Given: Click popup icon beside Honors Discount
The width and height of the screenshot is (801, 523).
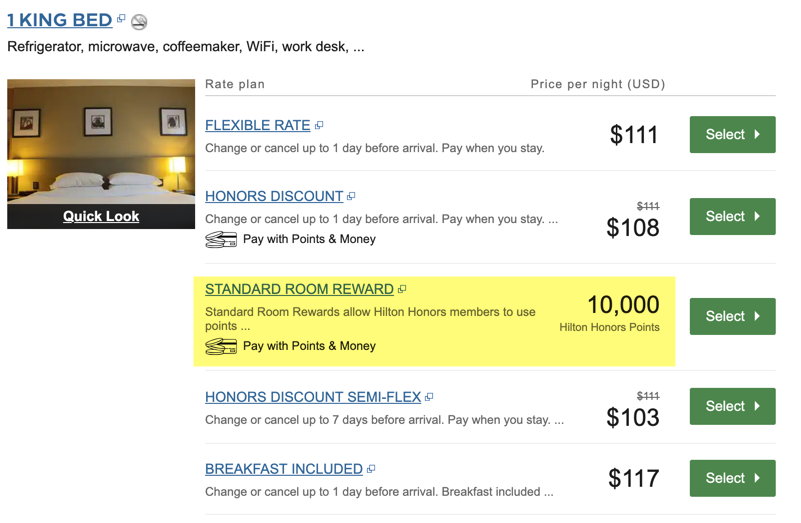Looking at the screenshot, I should [351, 196].
